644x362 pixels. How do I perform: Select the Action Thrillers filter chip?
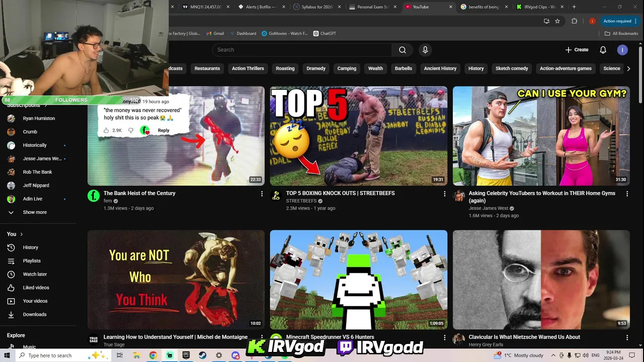(248, 68)
